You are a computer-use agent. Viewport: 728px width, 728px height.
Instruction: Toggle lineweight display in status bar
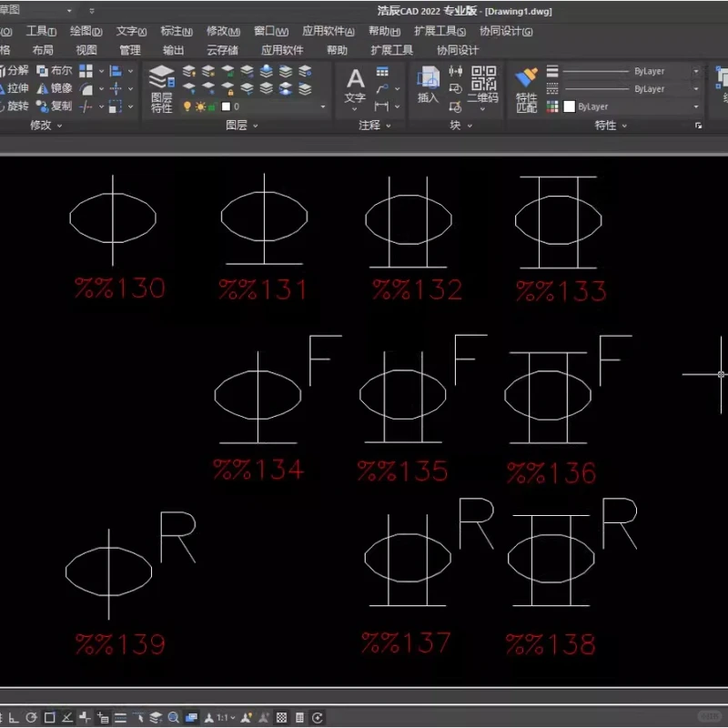click(121, 718)
